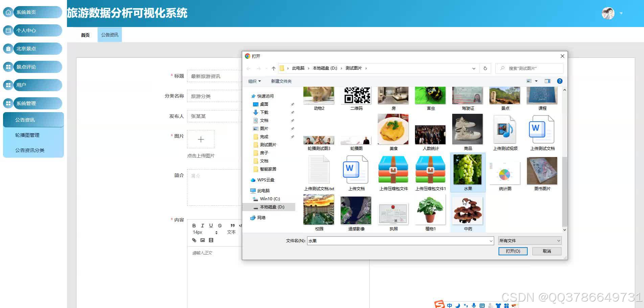Image resolution: width=644 pixels, height=308 pixels.
Task: Select the strikethrough icon in the editor
Action: tap(220, 226)
